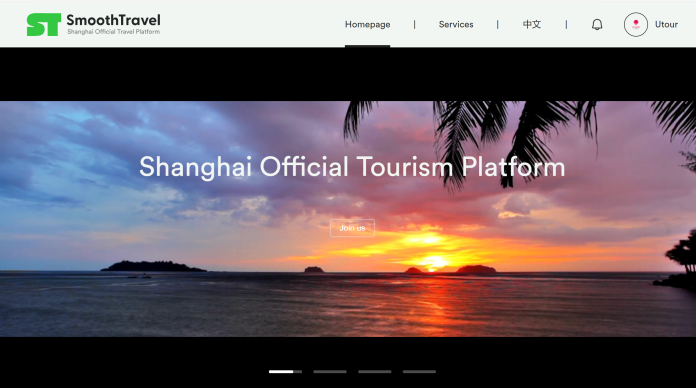
Task: Click the round user avatar icon
Action: 635,24
